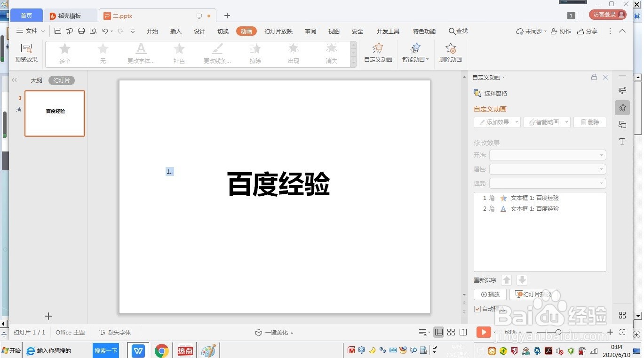Viewport: 644px width, 358px height.
Task: Select slide 1 thumbnail 百度经验
Action: coord(55,113)
